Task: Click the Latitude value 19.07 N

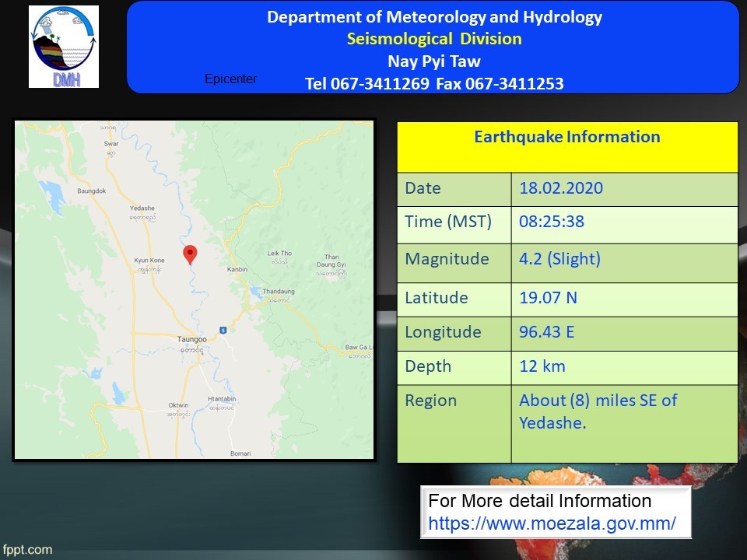Action: (x=548, y=298)
